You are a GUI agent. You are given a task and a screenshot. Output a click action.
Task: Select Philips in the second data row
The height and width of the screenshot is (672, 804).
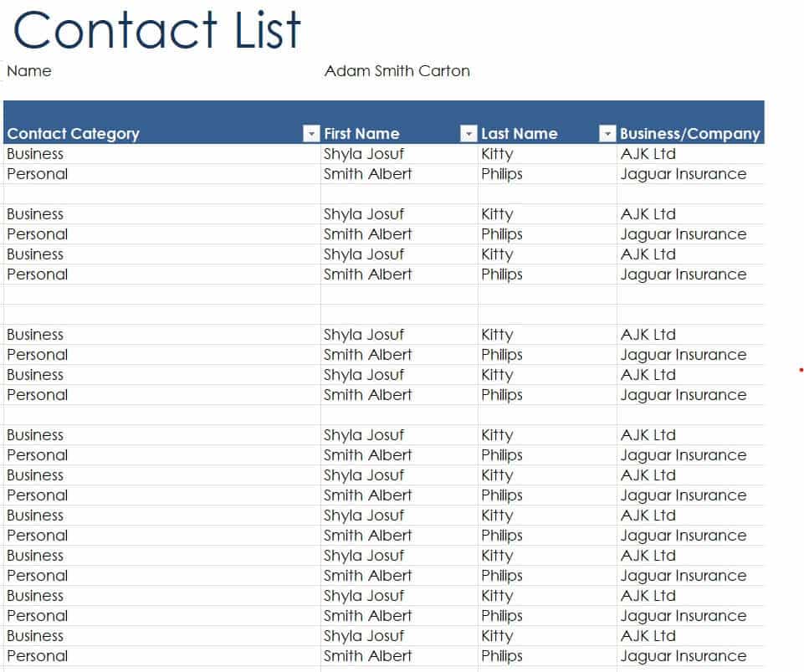tap(502, 174)
